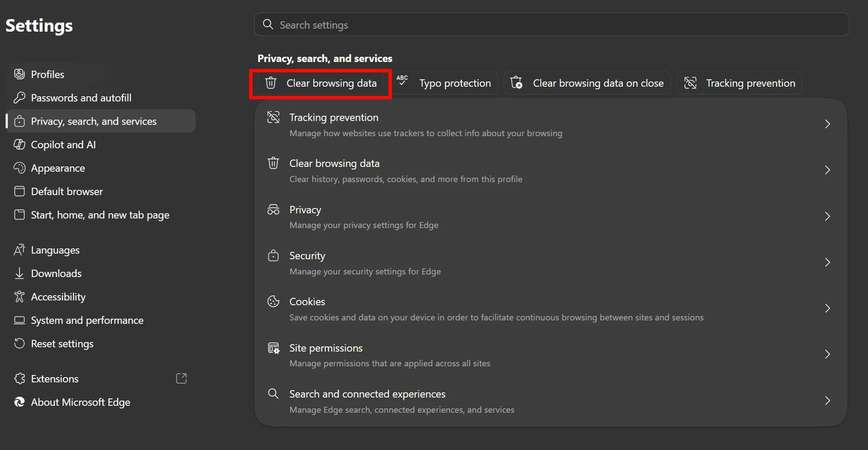Click Clear browsing data on close button
The width and height of the screenshot is (868, 450).
click(587, 83)
